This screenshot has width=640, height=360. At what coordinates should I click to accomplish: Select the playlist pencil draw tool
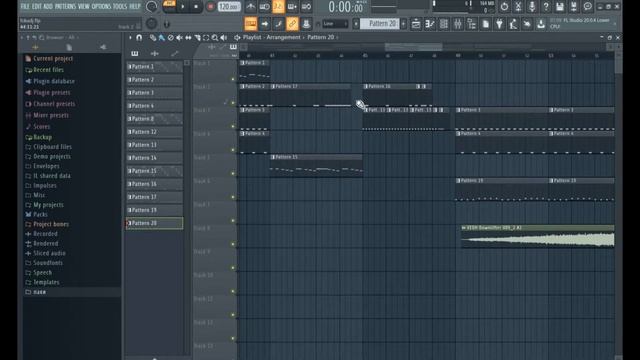[153, 38]
